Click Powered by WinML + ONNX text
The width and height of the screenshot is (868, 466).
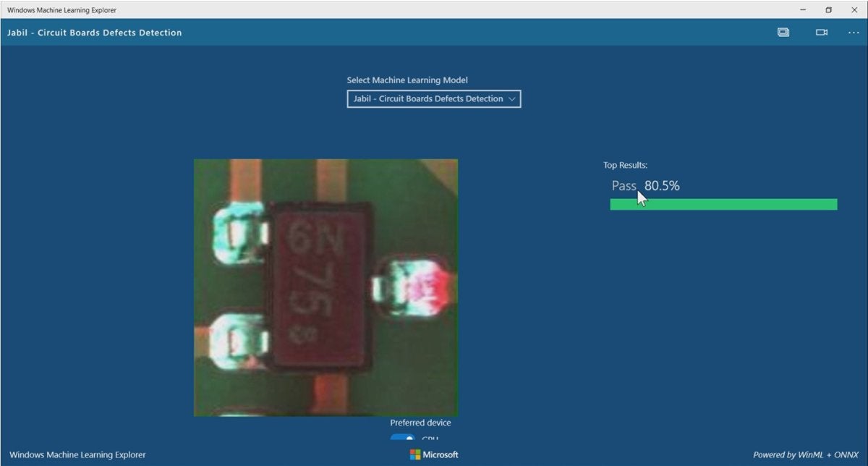[x=806, y=455]
